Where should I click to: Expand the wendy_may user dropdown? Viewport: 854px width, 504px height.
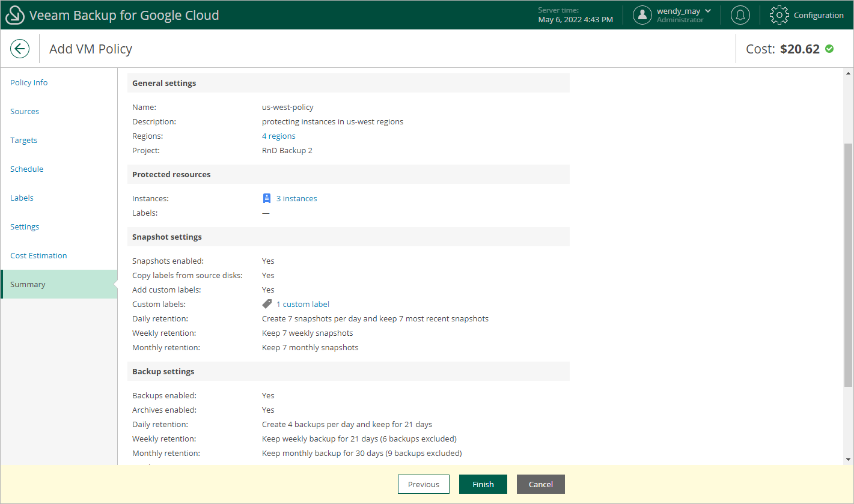click(708, 11)
